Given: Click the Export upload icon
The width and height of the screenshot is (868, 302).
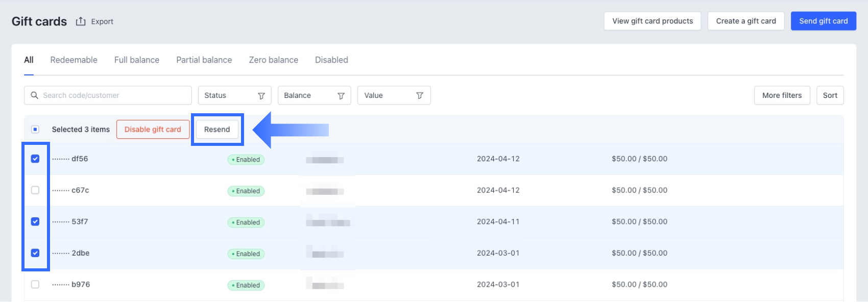Looking at the screenshot, I should (x=81, y=21).
